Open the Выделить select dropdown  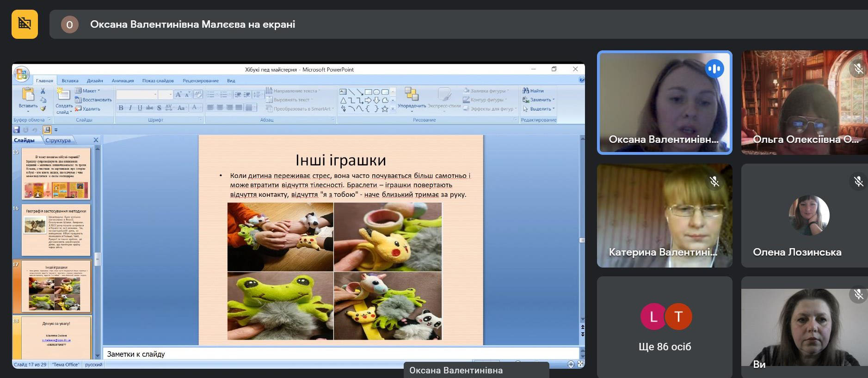[x=538, y=109]
